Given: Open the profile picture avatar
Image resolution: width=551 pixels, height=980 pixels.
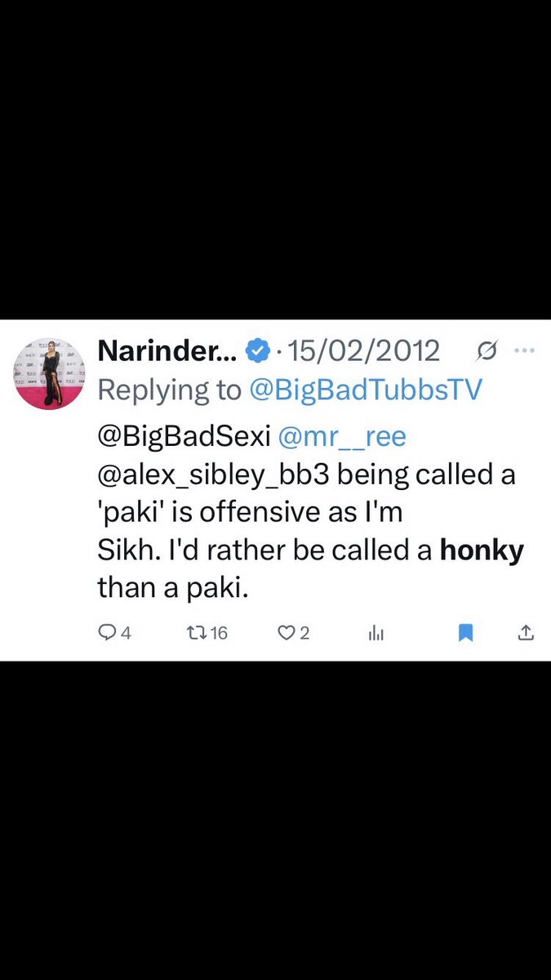Looking at the screenshot, I should [x=50, y=373].
